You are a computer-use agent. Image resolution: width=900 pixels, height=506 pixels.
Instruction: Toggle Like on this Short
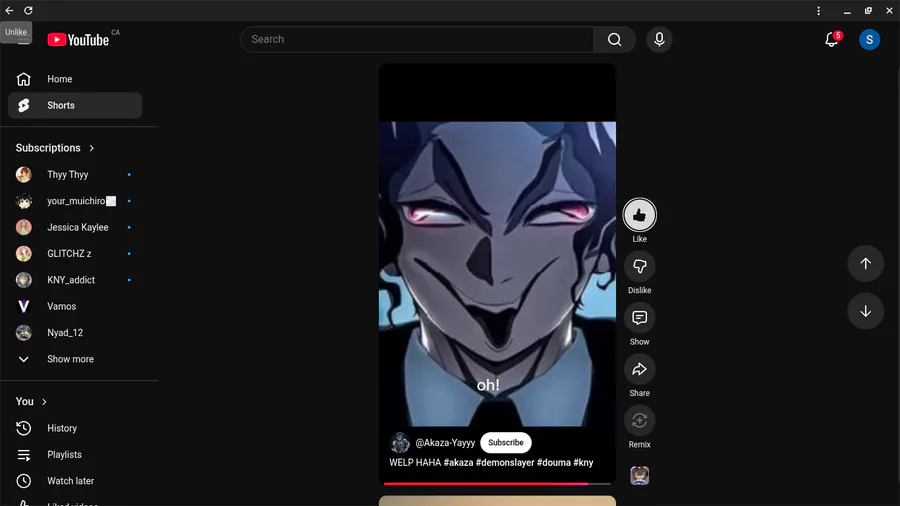(x=639, y=215)
